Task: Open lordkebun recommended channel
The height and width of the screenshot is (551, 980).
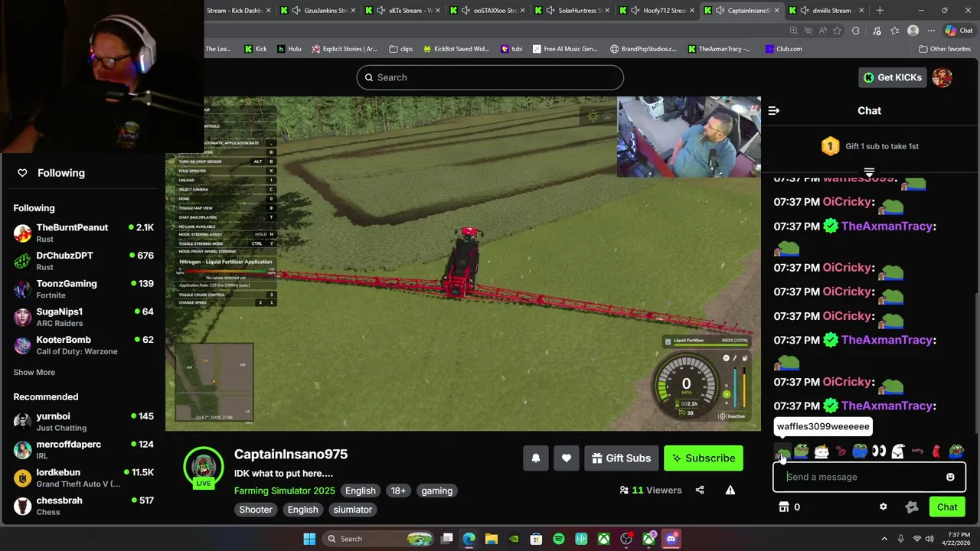Action: (x=83, y=478)
